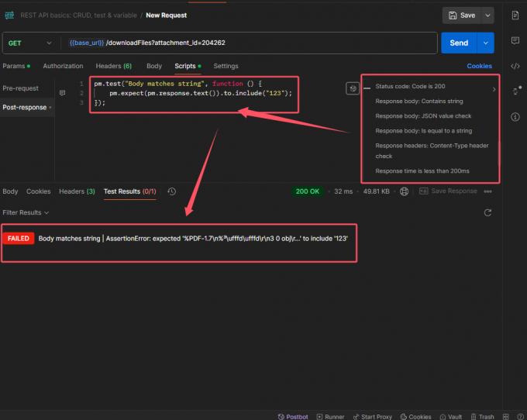The image size is (527, 420).
Task: Click into script editor line 2
Action: pyautogui.click(x=200, y=93)
